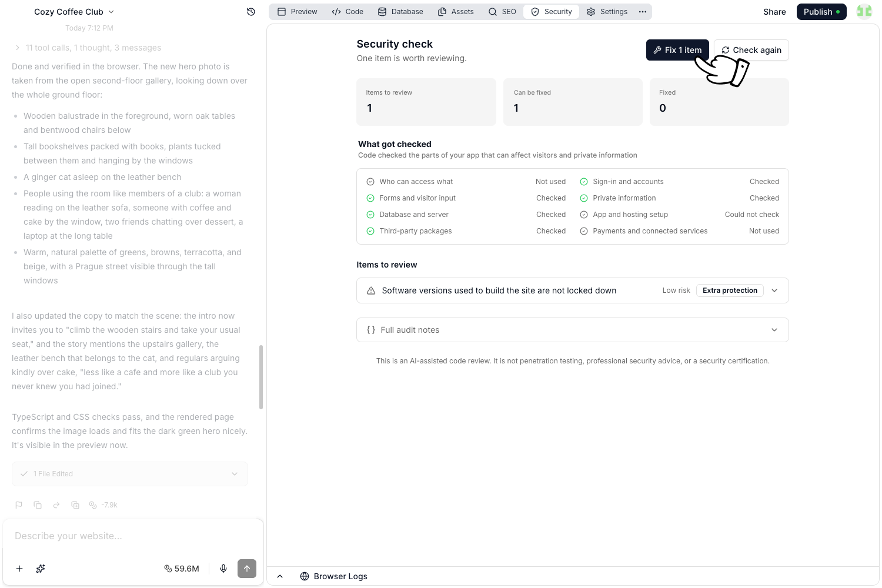Switch to the Preview tab
The width and height of the screenshot is (882, 588).
click(x=298, y=12)
